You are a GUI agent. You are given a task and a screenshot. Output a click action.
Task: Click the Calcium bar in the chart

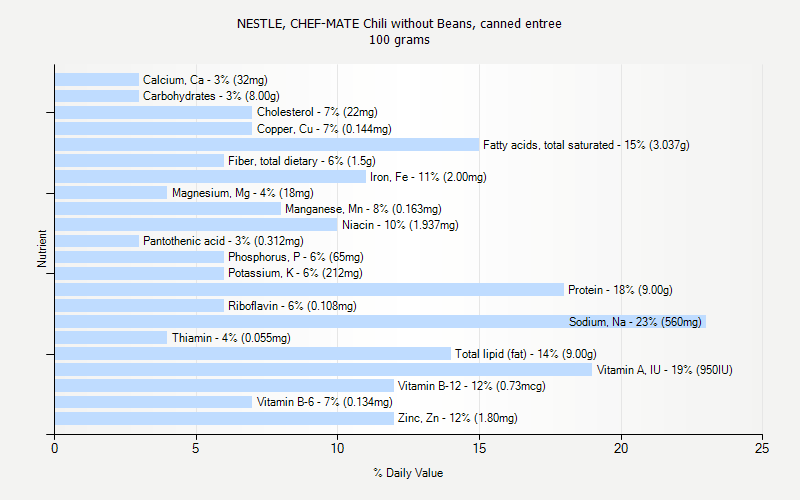97,80
